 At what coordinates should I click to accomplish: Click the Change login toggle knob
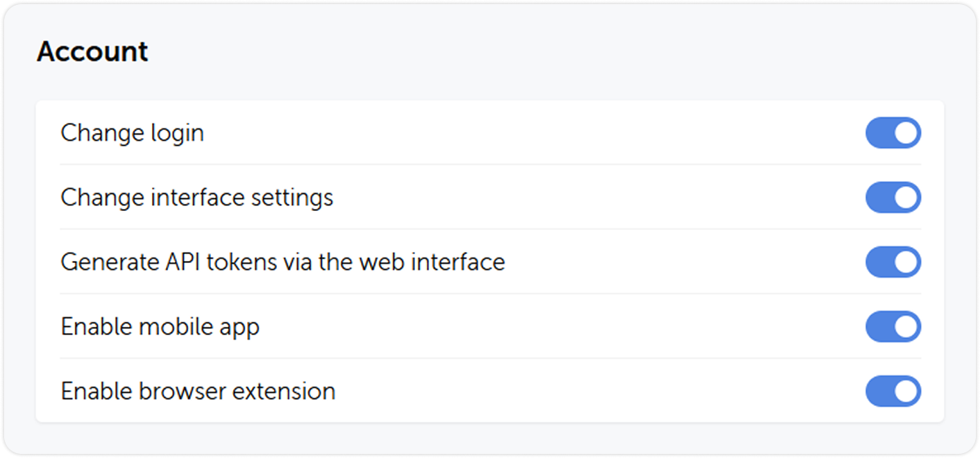tap(905, 133)
